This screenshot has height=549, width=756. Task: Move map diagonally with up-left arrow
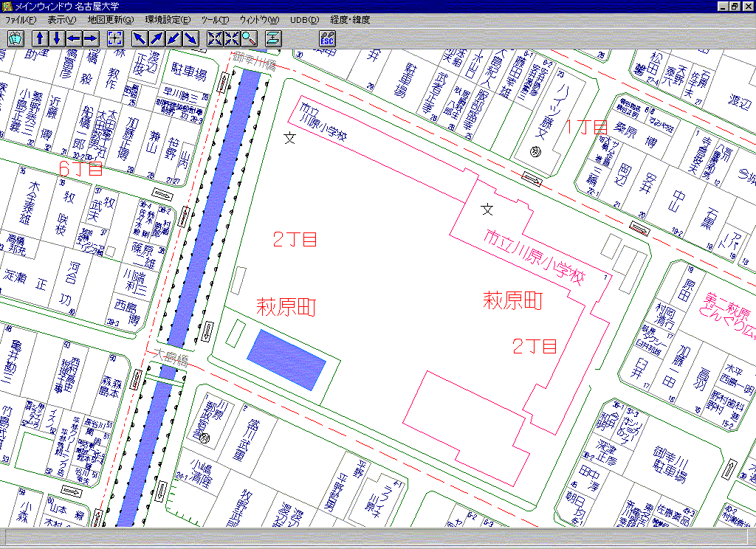[x=140, y=38]
